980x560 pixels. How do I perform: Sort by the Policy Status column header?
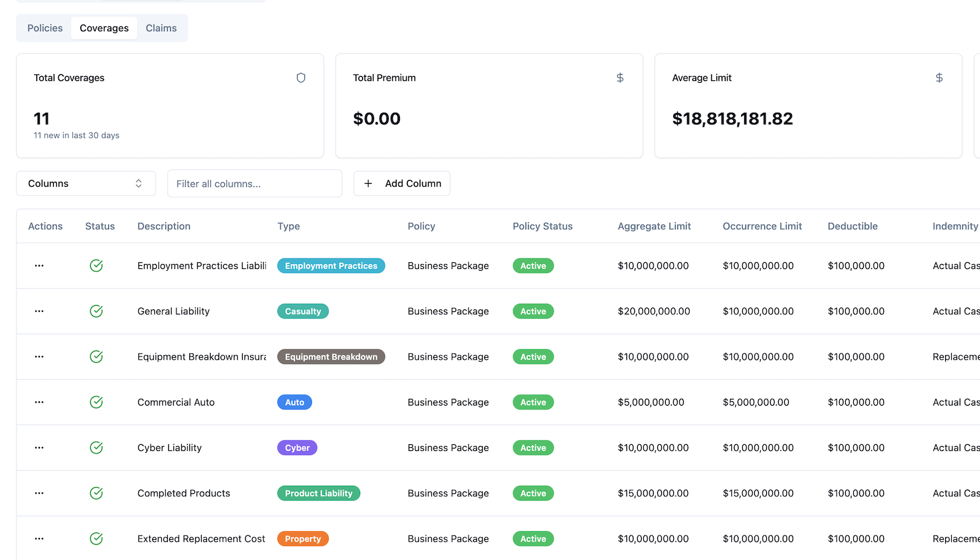pos(542,226)
